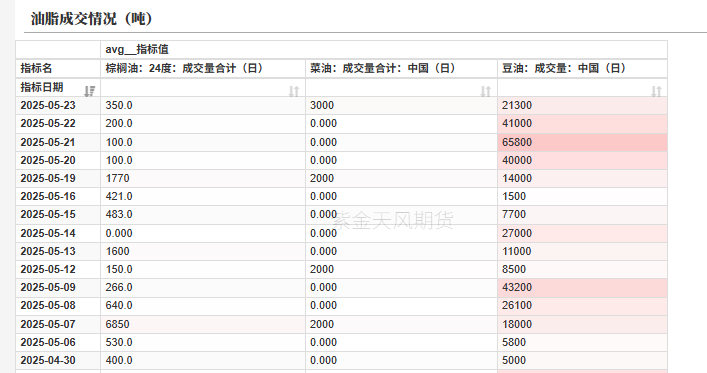Select the date row 2025-05-13
This screenshot has height=373, width=707.
(x=58, y=252)
